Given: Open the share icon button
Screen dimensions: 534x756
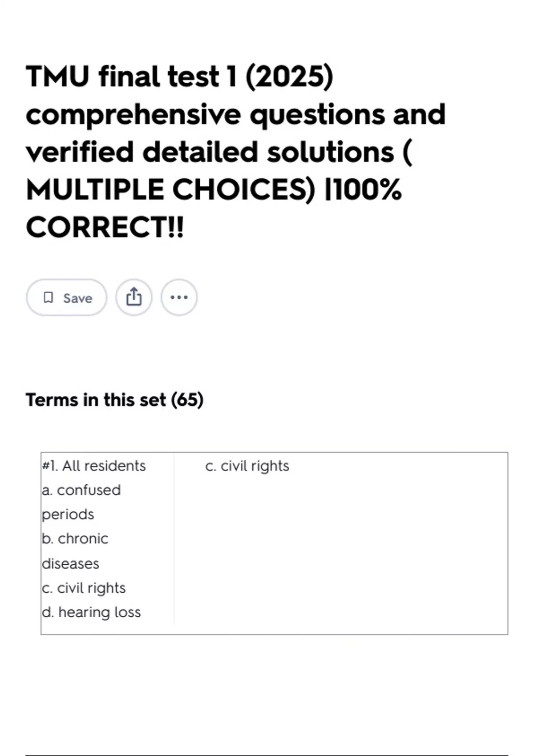Looking at the screenshot, I should (x=134, y=298).
